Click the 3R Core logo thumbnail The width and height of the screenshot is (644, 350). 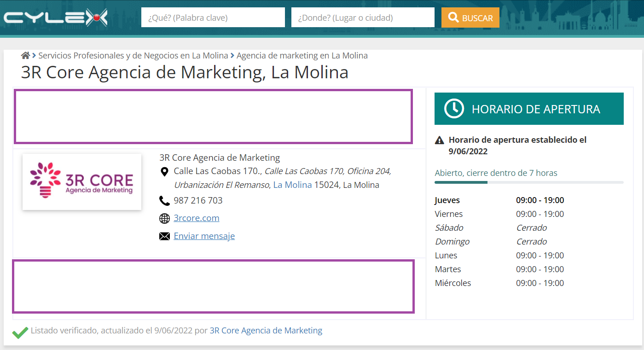click(x=82, y=182)
